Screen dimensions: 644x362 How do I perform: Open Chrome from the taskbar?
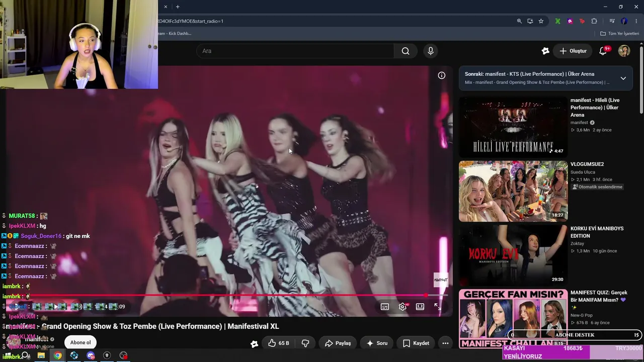tap(58, 355)
